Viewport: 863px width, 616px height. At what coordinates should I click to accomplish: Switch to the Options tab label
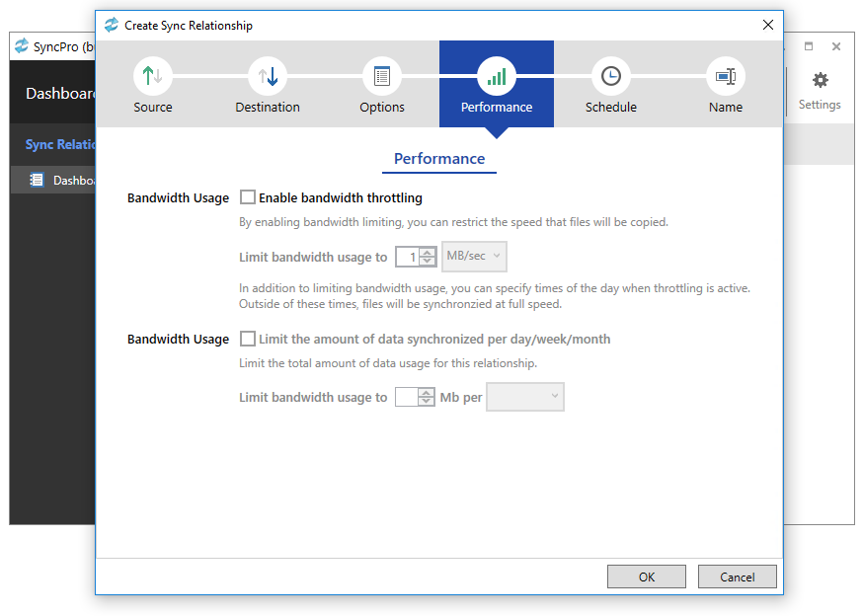(x=382, y=108)
